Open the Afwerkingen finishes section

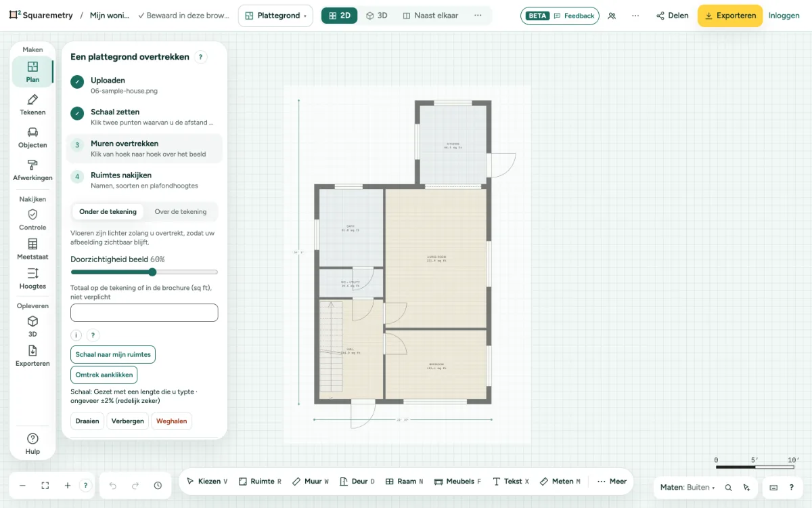[32, 170]
